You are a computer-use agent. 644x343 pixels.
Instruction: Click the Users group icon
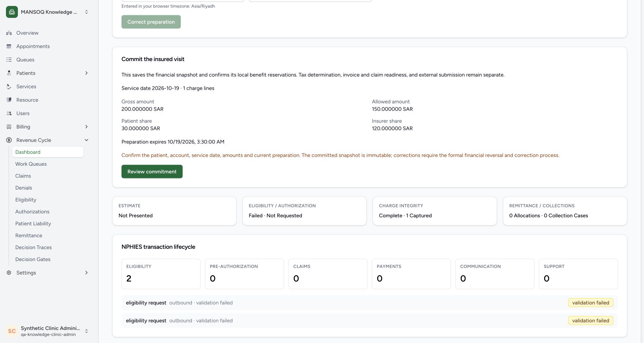click(9, 113)
